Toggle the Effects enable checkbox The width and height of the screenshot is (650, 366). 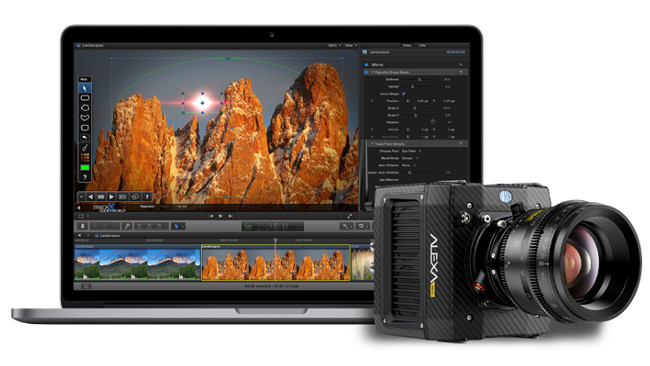[x=366, y=65]
